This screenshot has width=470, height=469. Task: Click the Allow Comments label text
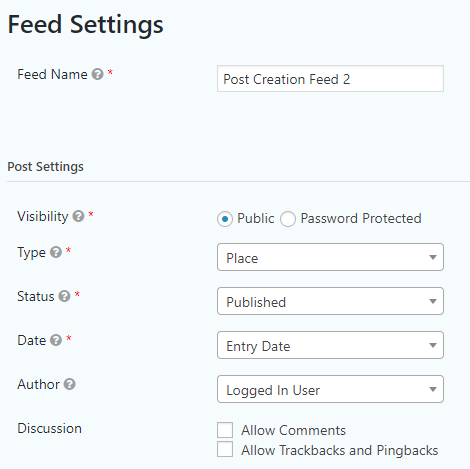tap(294, 430)
